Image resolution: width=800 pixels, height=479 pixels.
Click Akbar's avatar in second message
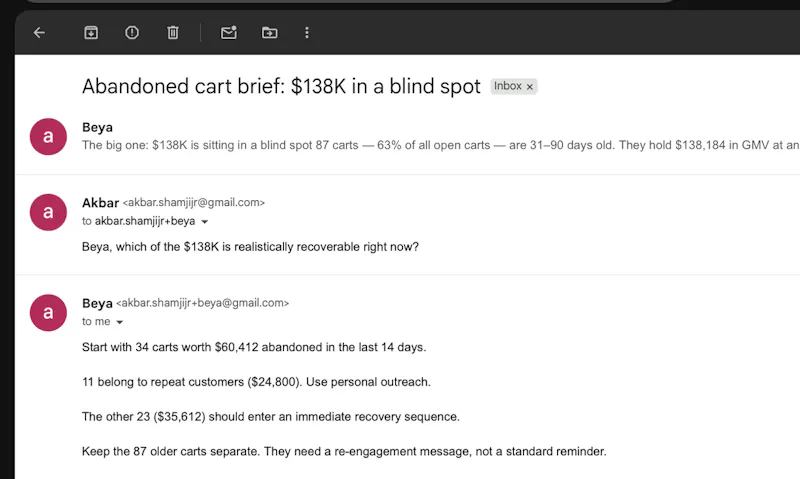(x=48, y=212)
